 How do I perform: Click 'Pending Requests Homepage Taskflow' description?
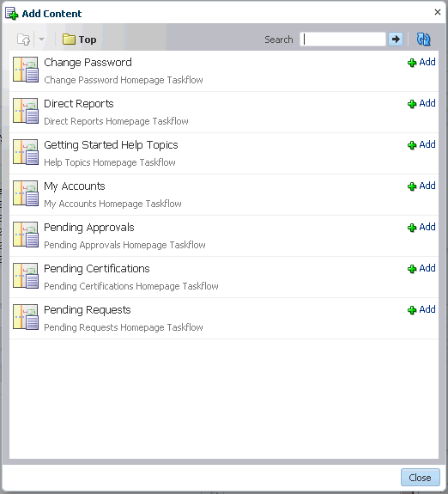pyautogui.click(x=124, y=327)
